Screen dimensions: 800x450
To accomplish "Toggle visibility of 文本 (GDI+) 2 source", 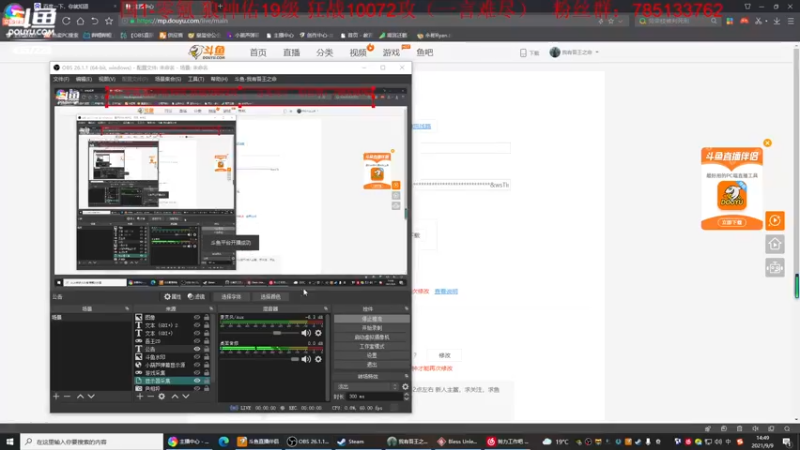I will 197,325.
